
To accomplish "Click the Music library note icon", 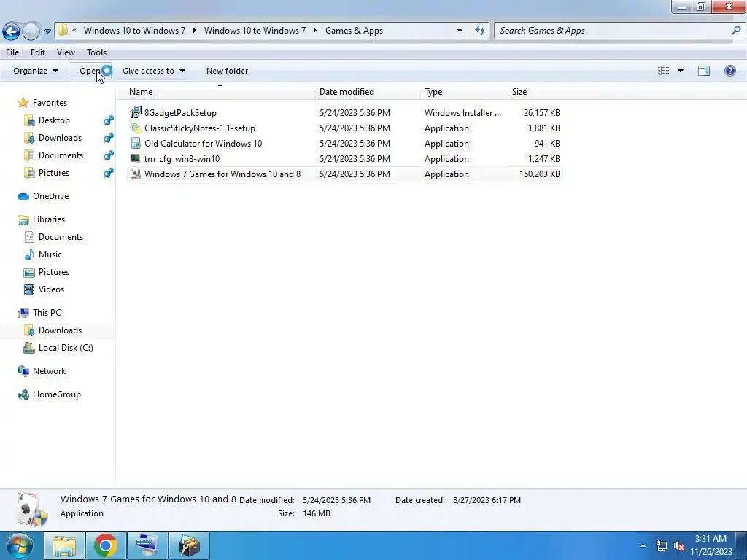I will tap(29, 254).
